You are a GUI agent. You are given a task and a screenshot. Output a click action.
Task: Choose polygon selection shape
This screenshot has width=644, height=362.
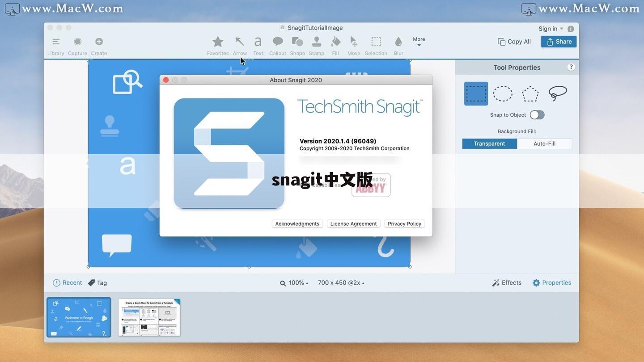[530, 94]
